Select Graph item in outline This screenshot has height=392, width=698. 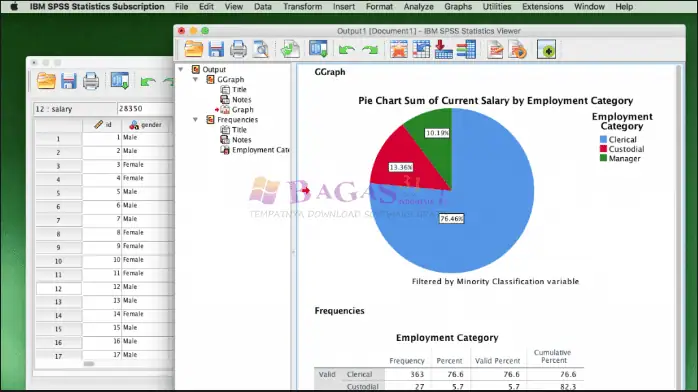pyautogui.click(x=242, y=109)
